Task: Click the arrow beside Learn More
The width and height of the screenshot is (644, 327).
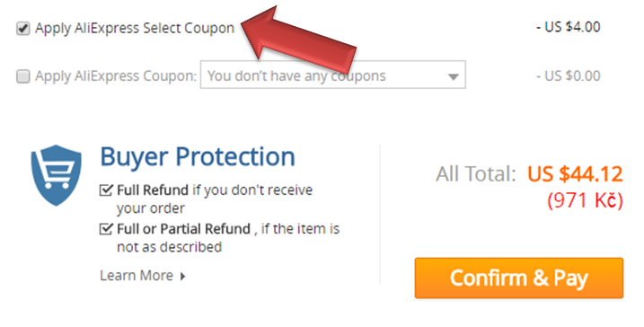Action: pyautogui.click(x=182, y=277)
